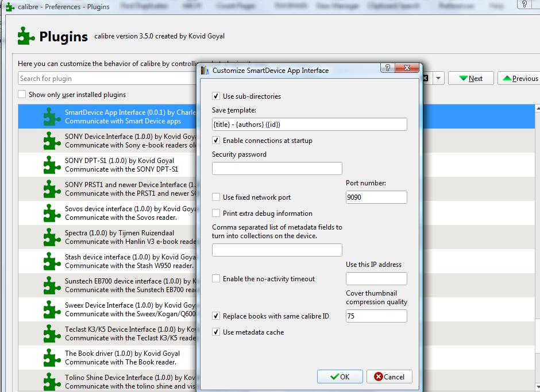The image size is (540, 392).
Task: Click the SmartDevice App Interface plugin icon
Action: pyautogui.click(x=52, y=117)
